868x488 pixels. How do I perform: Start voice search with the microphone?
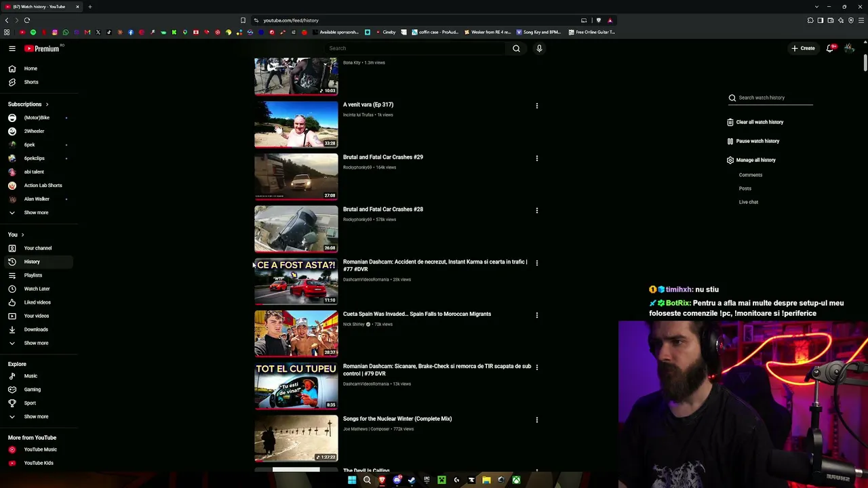click(539, 48)
